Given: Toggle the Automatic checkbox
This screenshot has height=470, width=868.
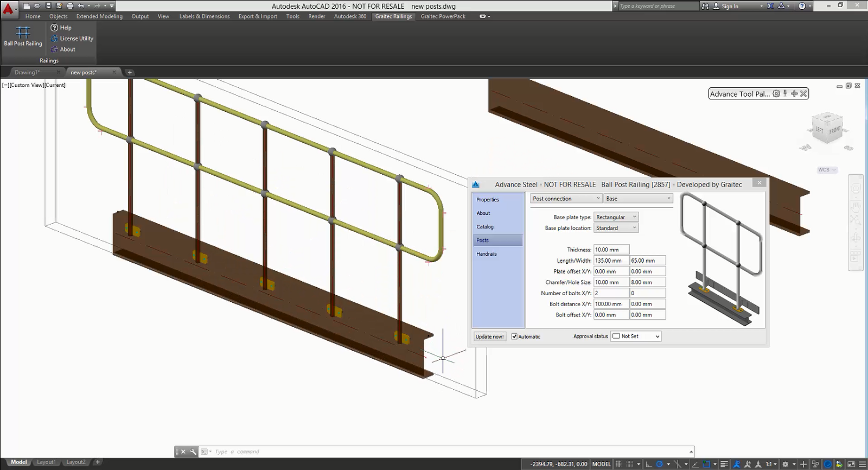Looking at the screenshot, I should coord(514,336).
